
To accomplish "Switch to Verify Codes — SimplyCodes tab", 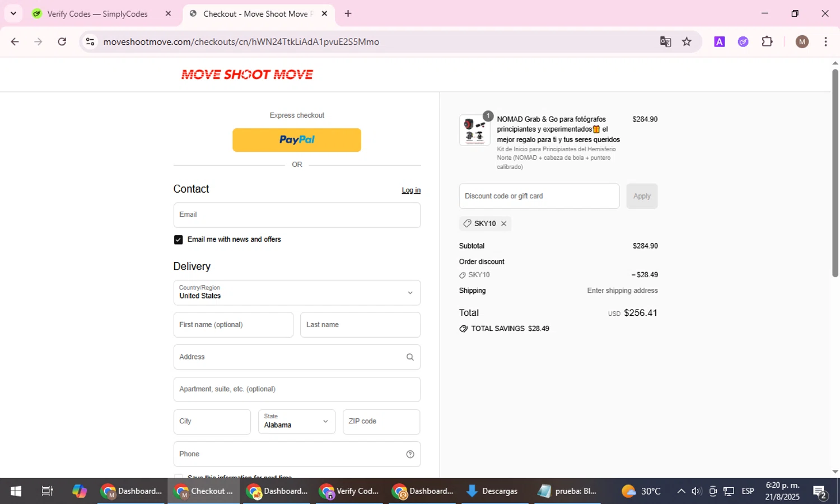I will pos(97,13).
